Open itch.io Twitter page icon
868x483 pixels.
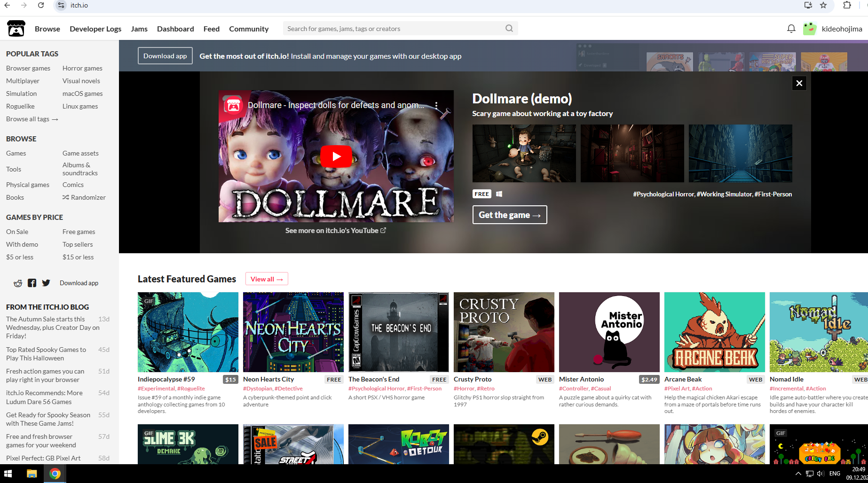46,283
